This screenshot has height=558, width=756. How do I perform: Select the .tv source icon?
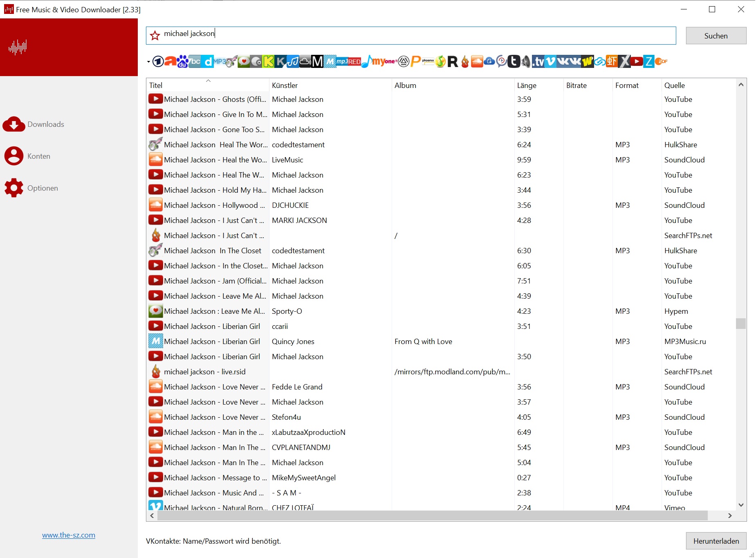tap(538, 61)
